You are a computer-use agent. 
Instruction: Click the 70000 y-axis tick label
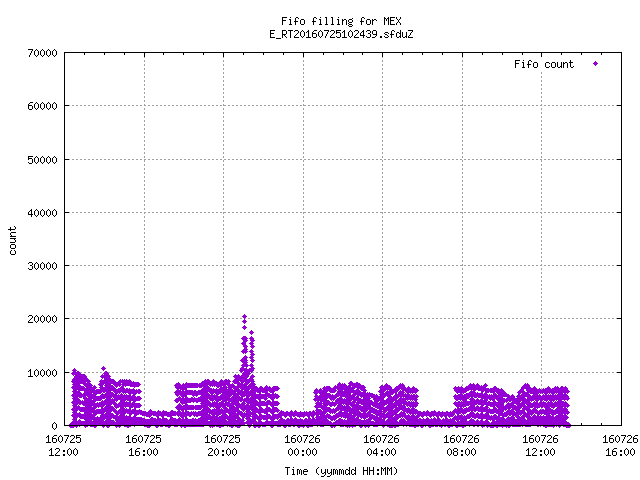coord(42,53)
